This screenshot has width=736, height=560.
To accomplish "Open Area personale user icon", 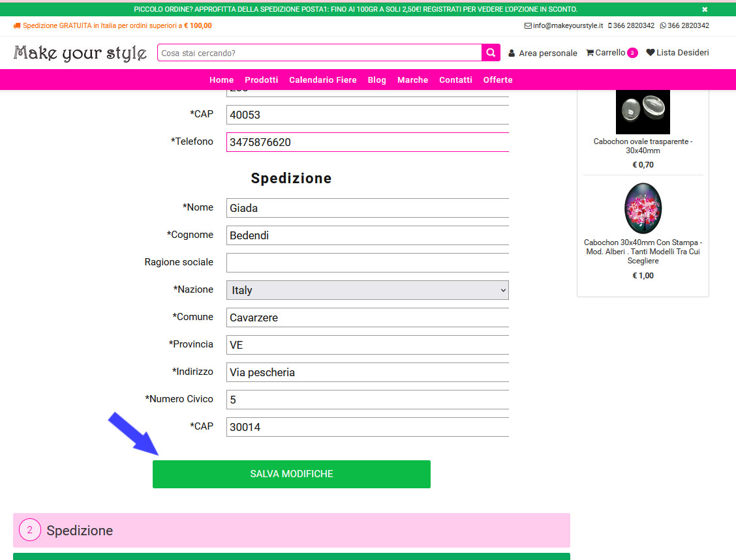I will click(x=512, y=53).
